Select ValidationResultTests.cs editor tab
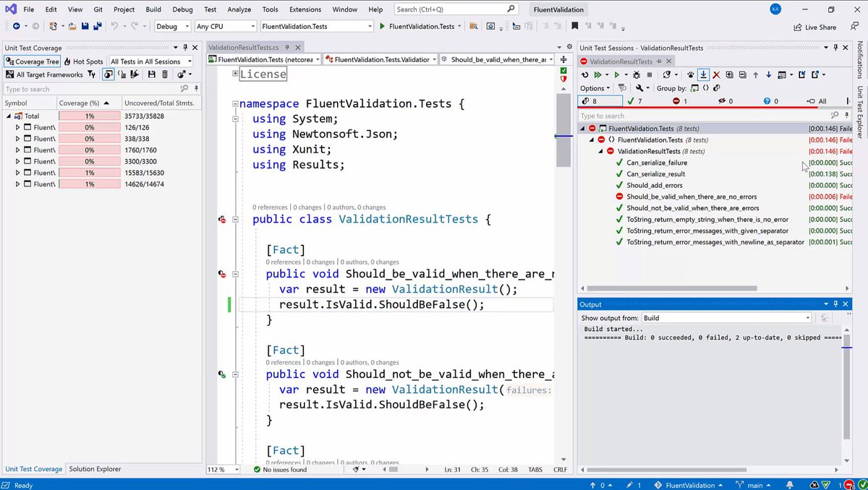Image resolution: width=868 pixels, height=490 pixels. point(243,48)
